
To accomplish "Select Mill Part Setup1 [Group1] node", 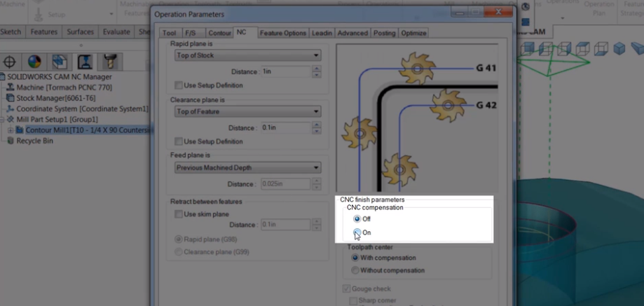I will coord(57,119).
